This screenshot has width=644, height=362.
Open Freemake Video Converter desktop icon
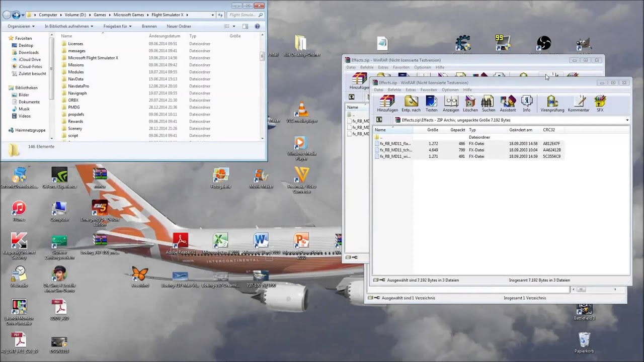301,180
